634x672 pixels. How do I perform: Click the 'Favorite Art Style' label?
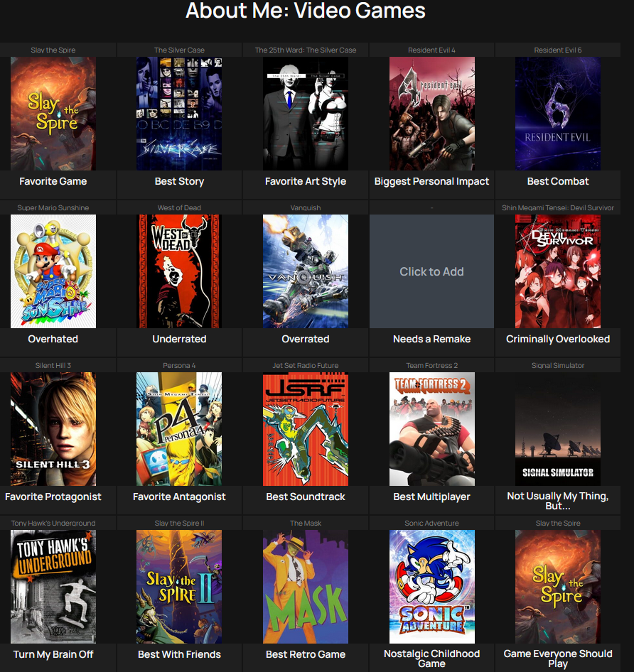[x=306, y=181]
